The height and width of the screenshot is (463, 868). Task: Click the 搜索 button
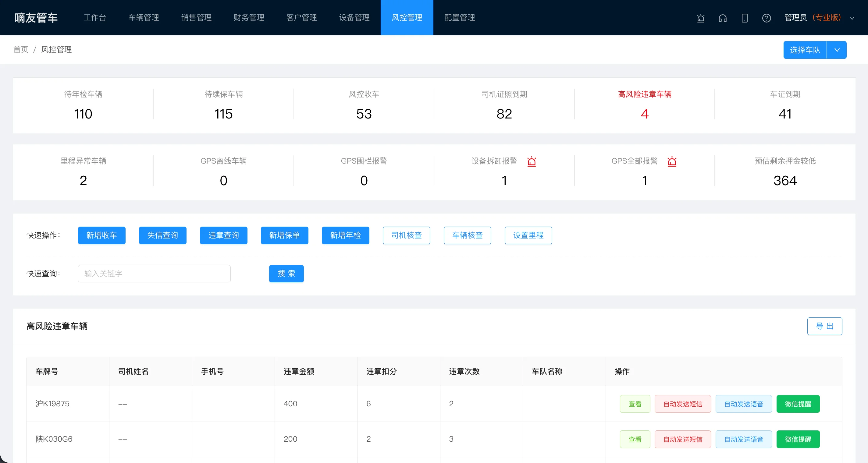click(286, 274)
